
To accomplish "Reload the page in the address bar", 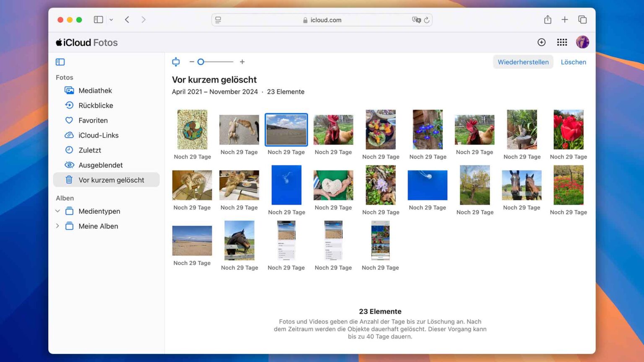I will [427, 20].
